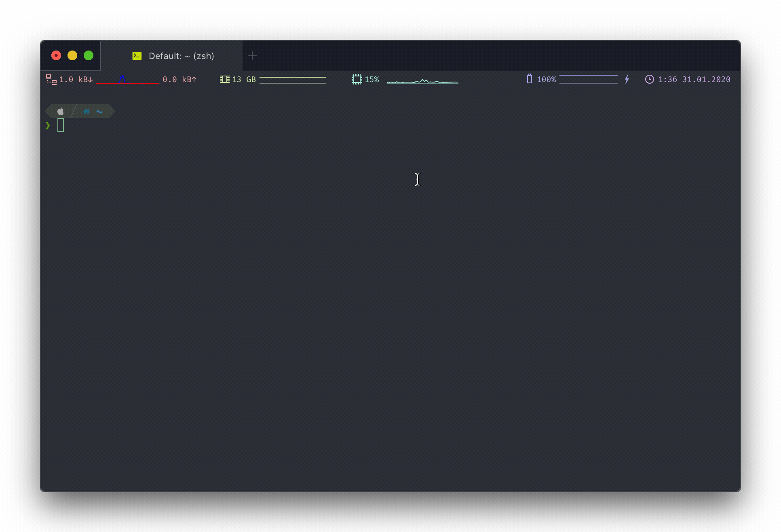Click the CPU chip icon beside 15%
The width and height of the screenshot is (781, 532).
357,79
